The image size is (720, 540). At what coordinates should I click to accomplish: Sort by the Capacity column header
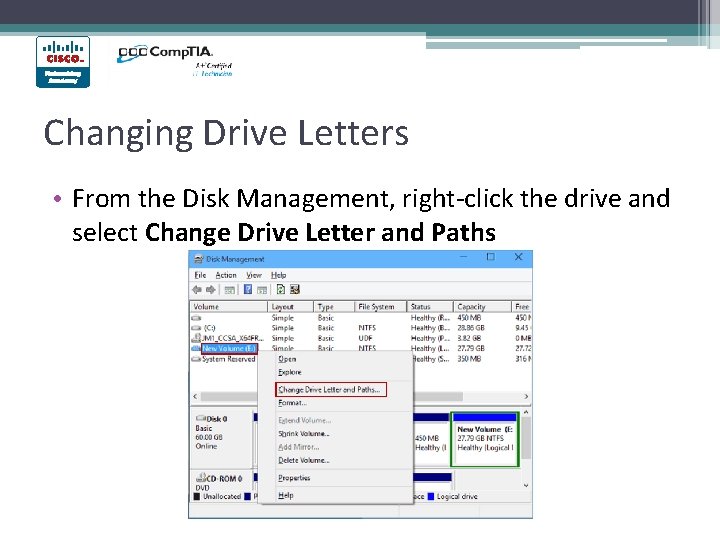point(483,307)
